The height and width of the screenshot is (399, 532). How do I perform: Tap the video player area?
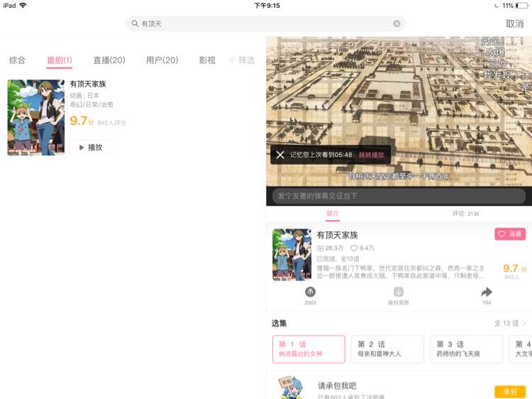(x=399, y=111)
